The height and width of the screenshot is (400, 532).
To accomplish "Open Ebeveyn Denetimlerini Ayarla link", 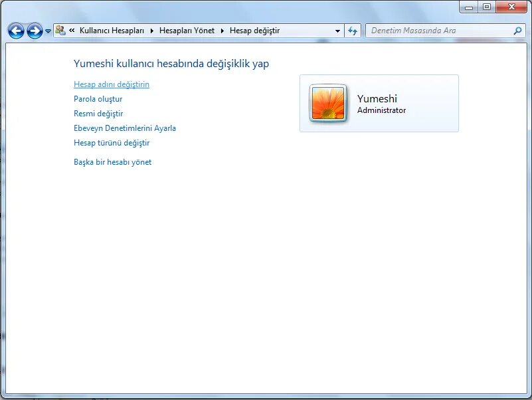I will tap(124, 128).
